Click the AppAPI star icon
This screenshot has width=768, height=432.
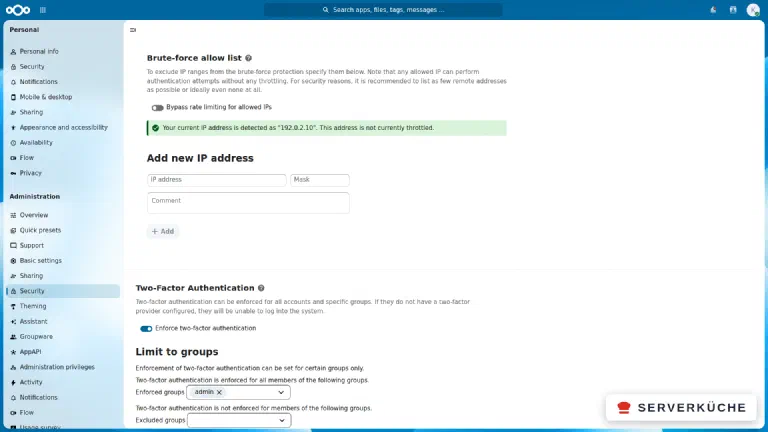pyautogui.click(x=13, y=352)
